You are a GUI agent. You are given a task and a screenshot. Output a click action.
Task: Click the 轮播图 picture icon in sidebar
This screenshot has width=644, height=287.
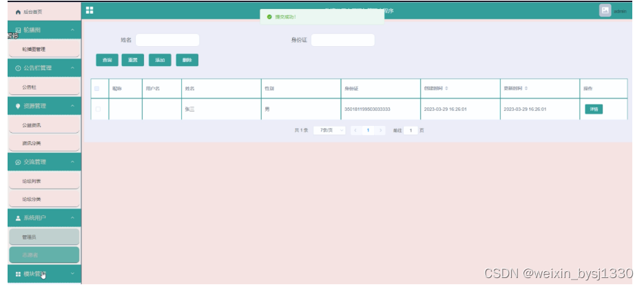(x=18, y=30)
